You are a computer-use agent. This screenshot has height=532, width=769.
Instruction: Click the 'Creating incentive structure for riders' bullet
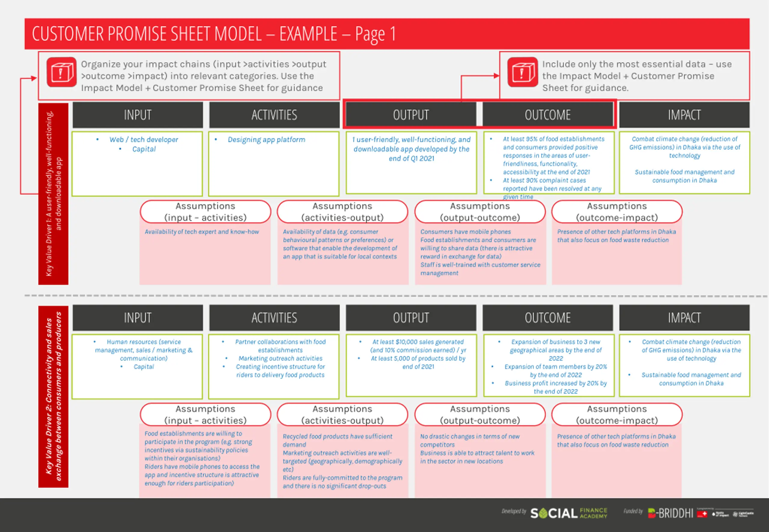point(281,371)
